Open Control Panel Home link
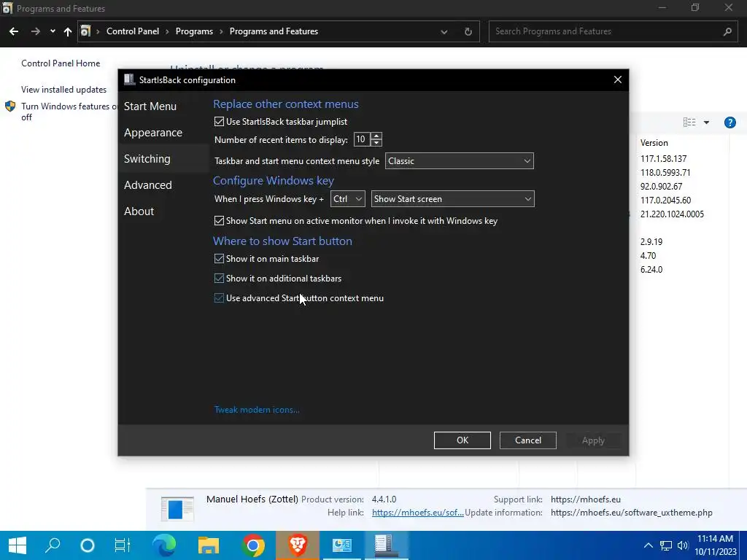The width and height of the screenshot is (747, 560). pos(61,63)
